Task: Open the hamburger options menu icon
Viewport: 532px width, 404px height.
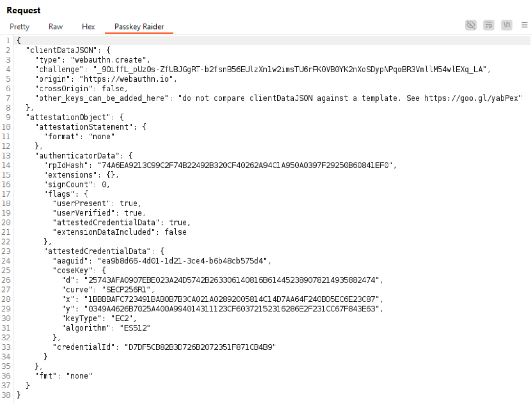Action: click(x=524, y=25)
